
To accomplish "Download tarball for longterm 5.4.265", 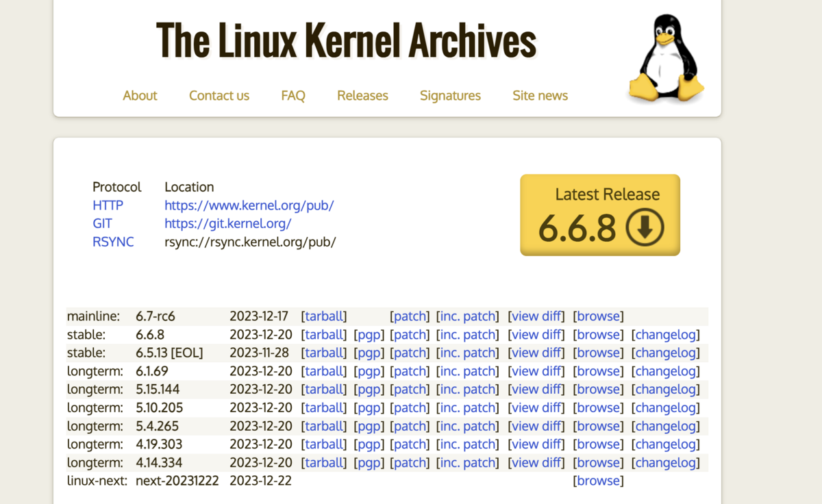I will tap(324, 426).
